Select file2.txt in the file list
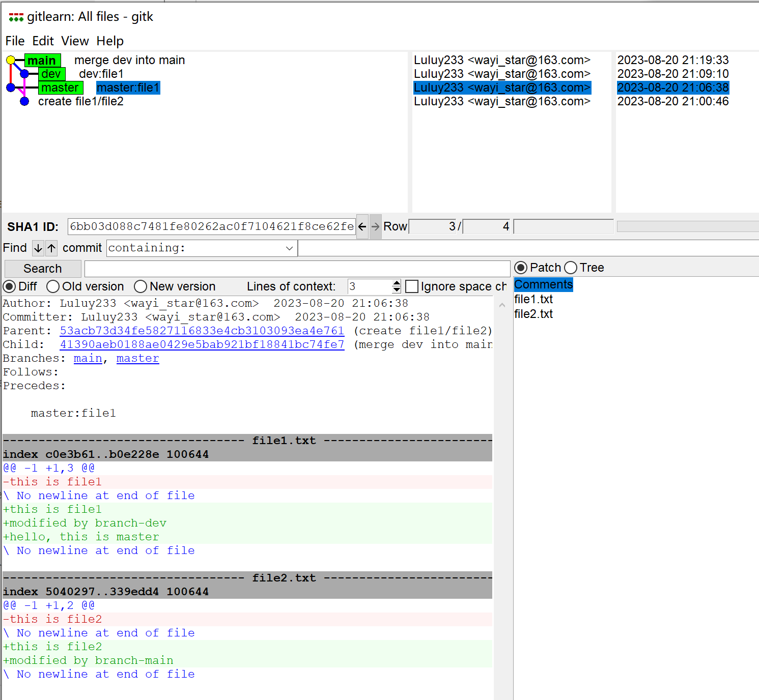Viewport: 759px width, 700px height. click(x=533, y=314)
